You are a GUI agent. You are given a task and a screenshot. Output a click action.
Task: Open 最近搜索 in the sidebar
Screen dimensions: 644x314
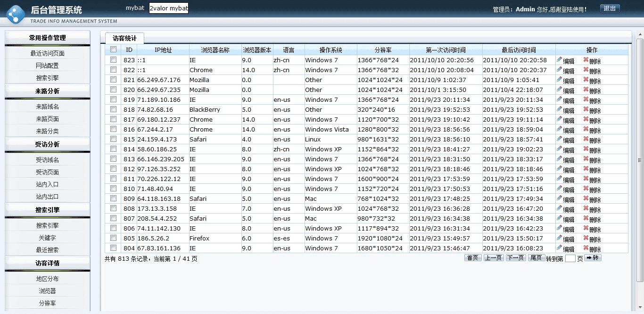(47, 250)
